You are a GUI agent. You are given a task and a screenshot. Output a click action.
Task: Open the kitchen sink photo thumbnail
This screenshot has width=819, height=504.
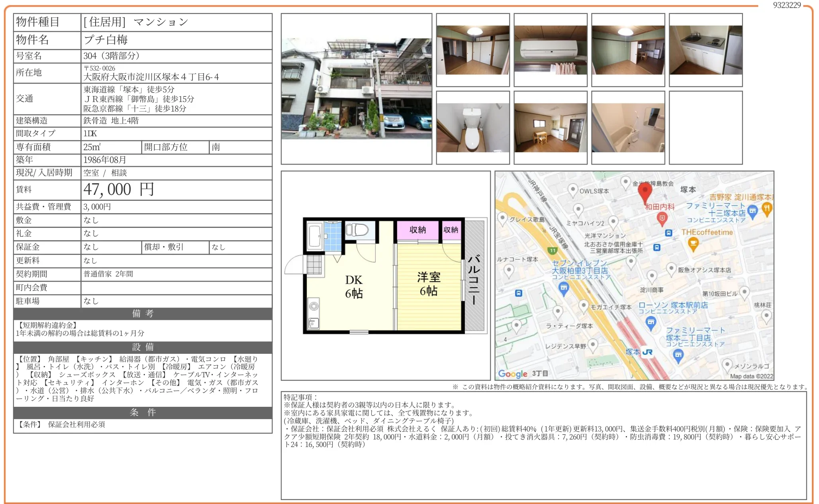[705, 50]
